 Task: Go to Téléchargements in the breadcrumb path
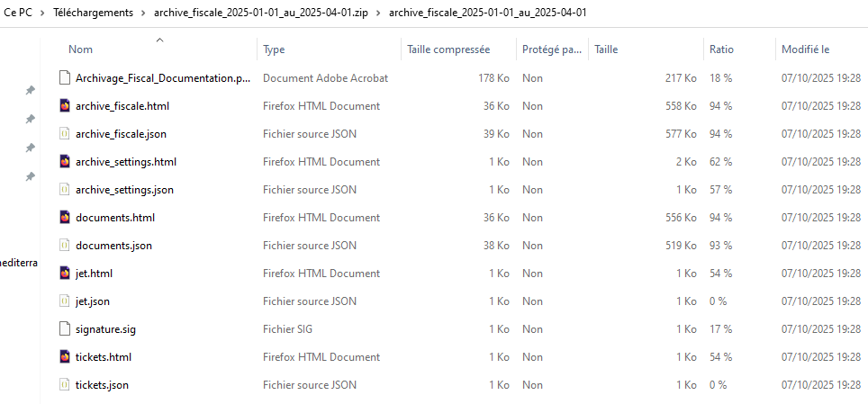(92, 13)
